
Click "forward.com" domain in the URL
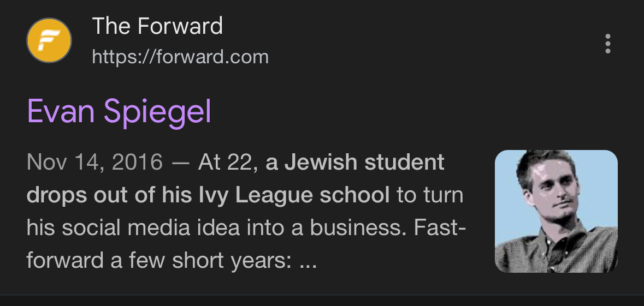209,56
